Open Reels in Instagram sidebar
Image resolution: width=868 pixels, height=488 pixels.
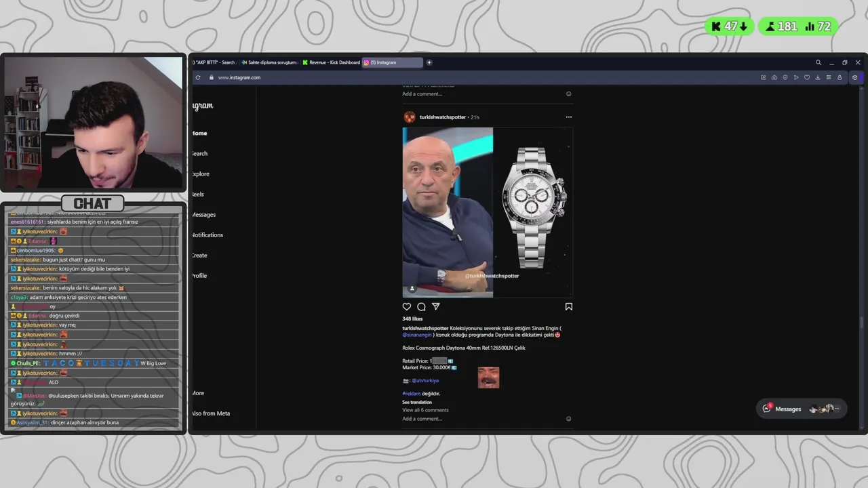click(198, 195)
